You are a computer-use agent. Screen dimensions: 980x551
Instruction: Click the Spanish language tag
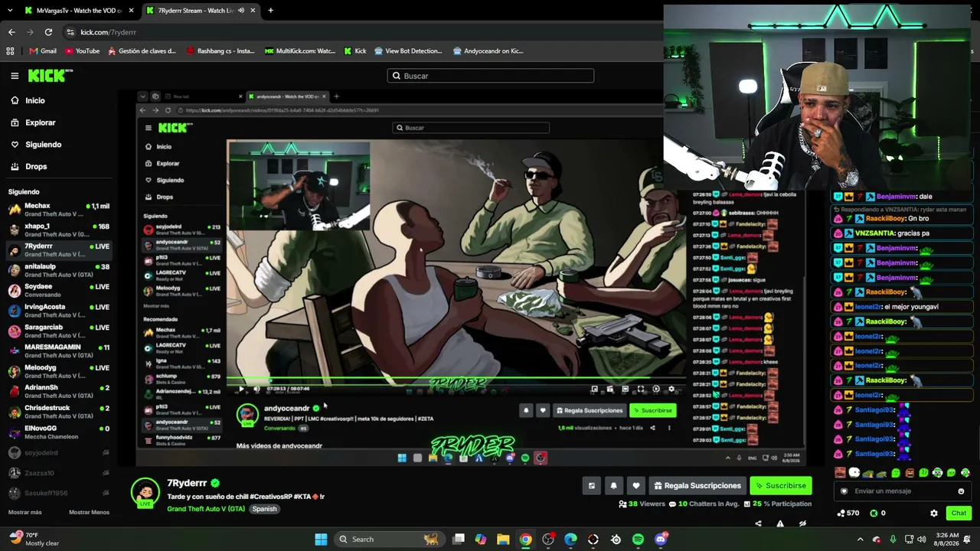(264, 509)
